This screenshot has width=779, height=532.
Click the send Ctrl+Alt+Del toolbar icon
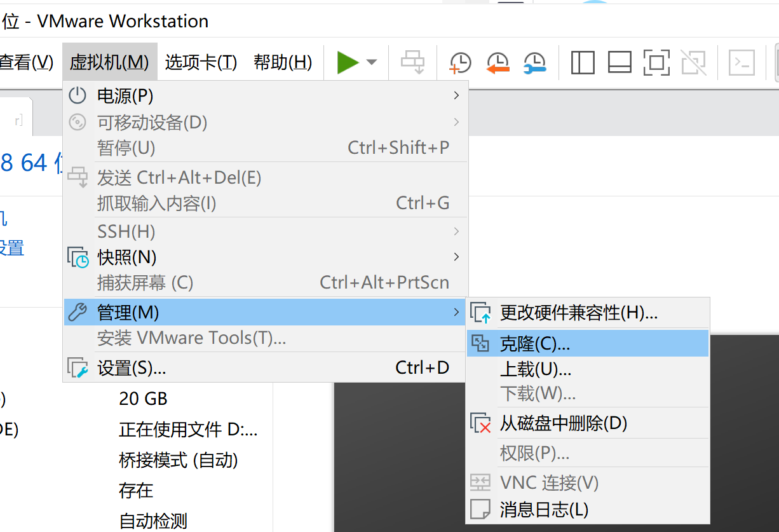412,62
